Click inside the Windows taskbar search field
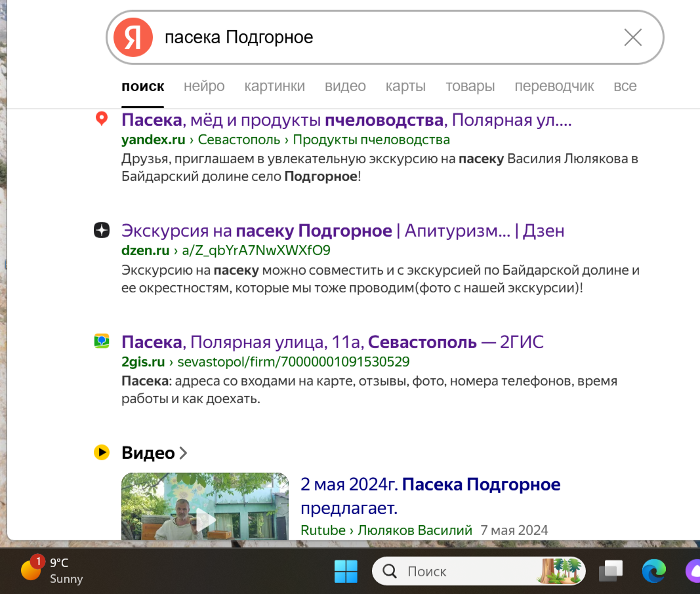Screen dimensions: 700x594 coord(459,571)
